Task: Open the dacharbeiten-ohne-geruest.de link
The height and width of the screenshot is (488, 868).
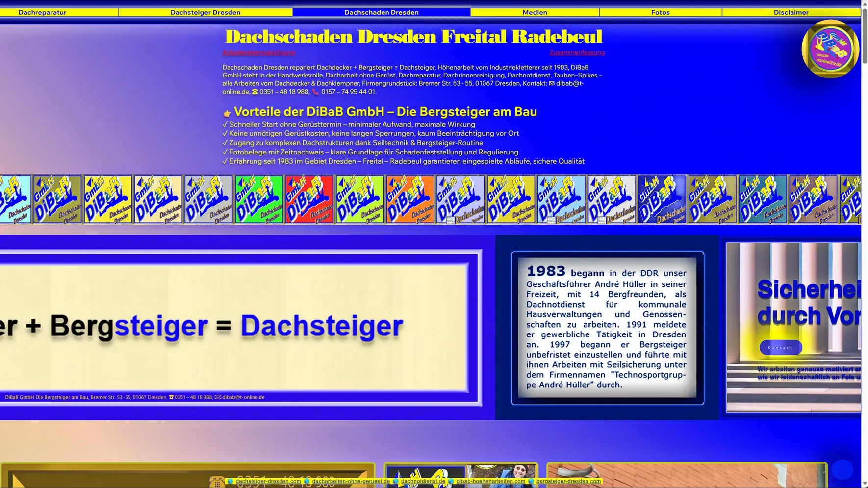Action: point(351,481)
